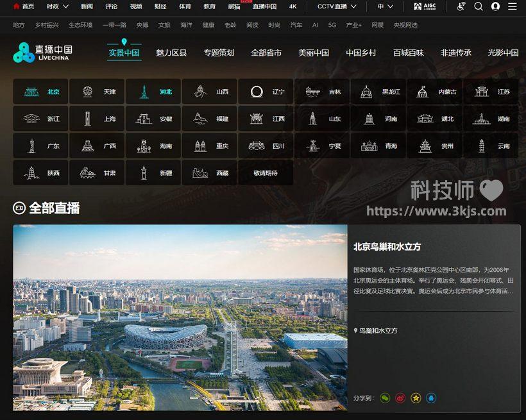Open the accessibility wheelchair icon
This screenshot has height=420, width=526.
click(462, 6)
